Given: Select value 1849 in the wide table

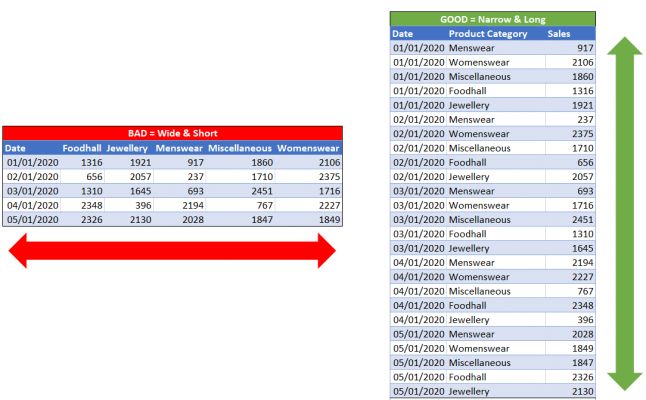Looking at the screenshot, I should pos(330,220).
